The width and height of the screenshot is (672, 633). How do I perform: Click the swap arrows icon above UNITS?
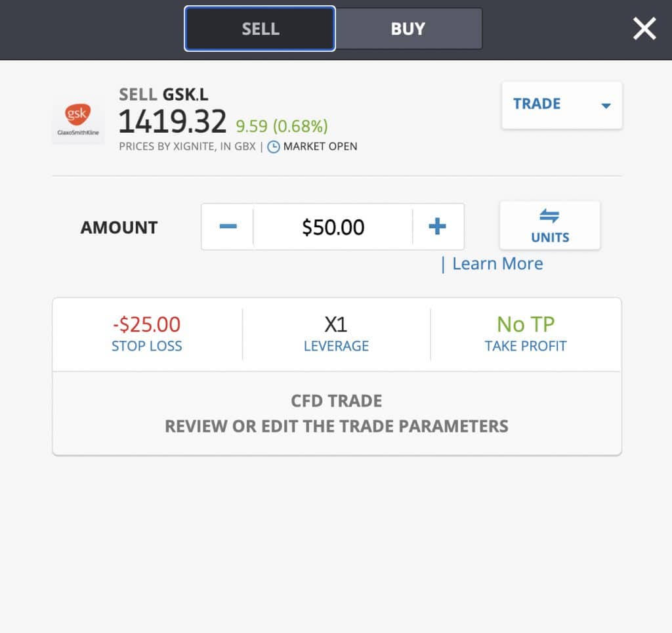[549, 216]
